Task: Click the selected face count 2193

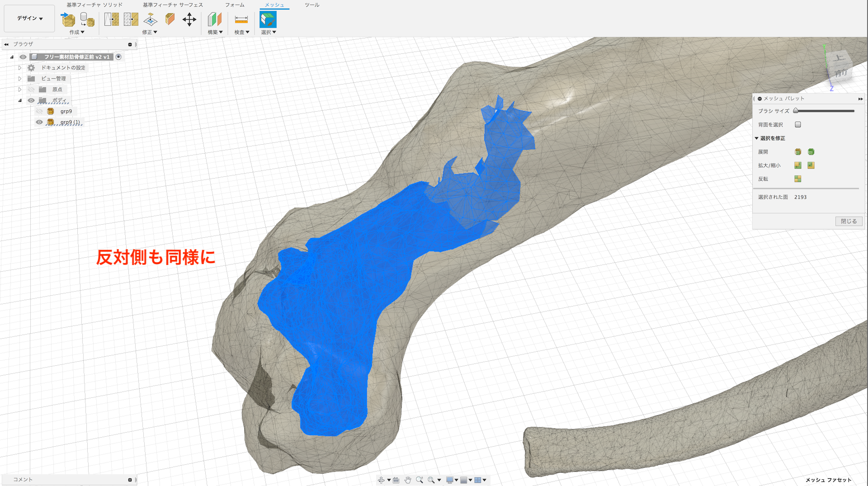Action: pos(800,197)
